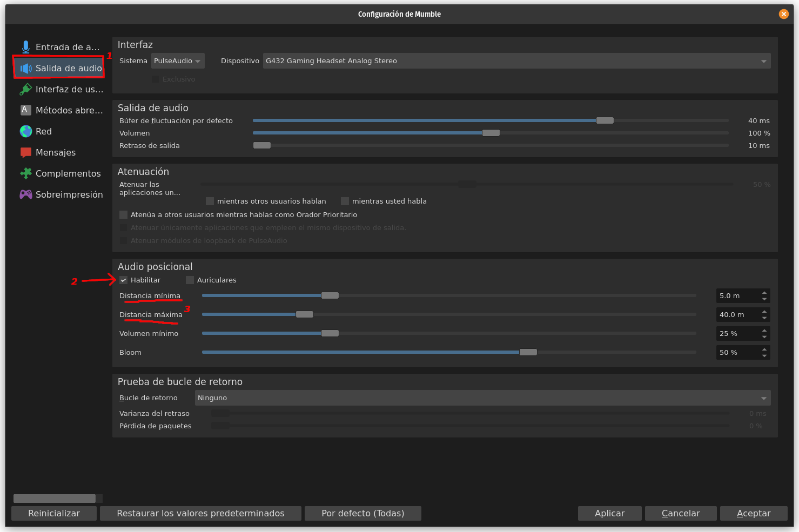The height and width of the screenshot is (532, 799).
Task: Click the Cancelar button
Action: coord(680,513)
